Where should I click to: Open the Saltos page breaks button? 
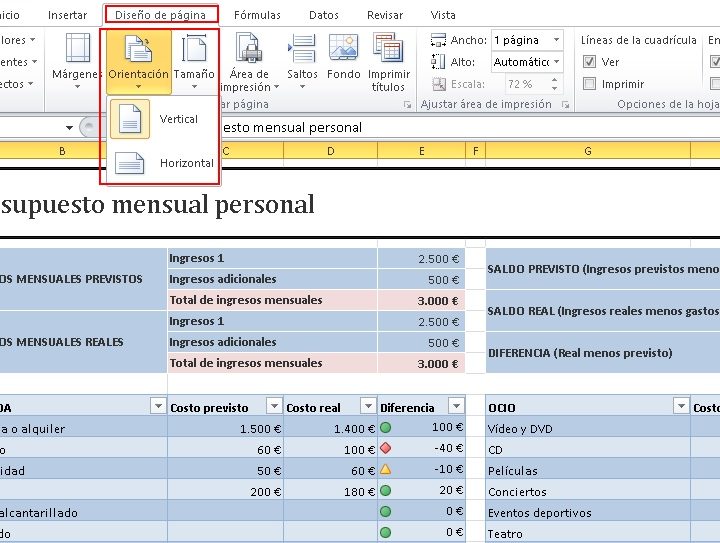(x=302, y=59)
